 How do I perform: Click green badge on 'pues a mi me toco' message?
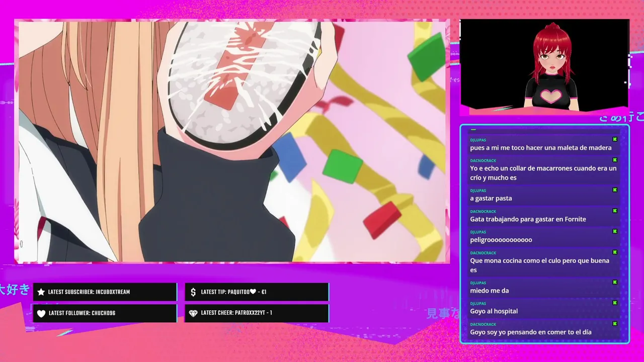click(x=615, y=139)
